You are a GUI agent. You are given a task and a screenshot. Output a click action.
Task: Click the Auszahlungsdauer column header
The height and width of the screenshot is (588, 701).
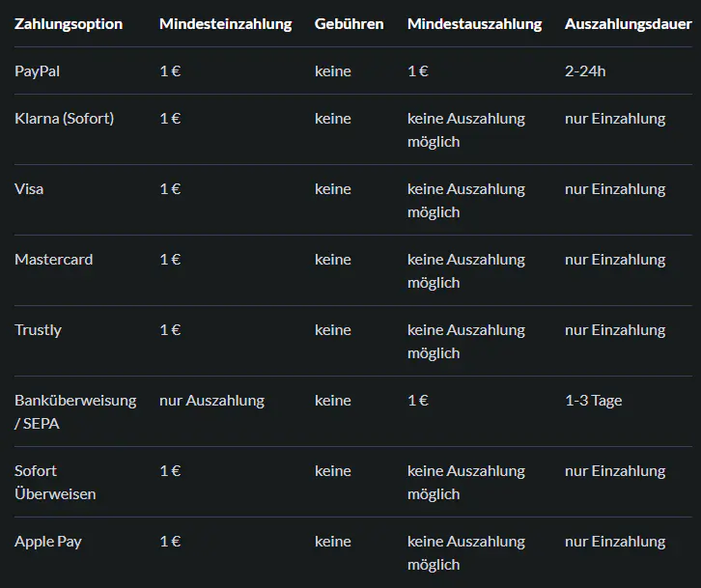[x=628, y=23]
